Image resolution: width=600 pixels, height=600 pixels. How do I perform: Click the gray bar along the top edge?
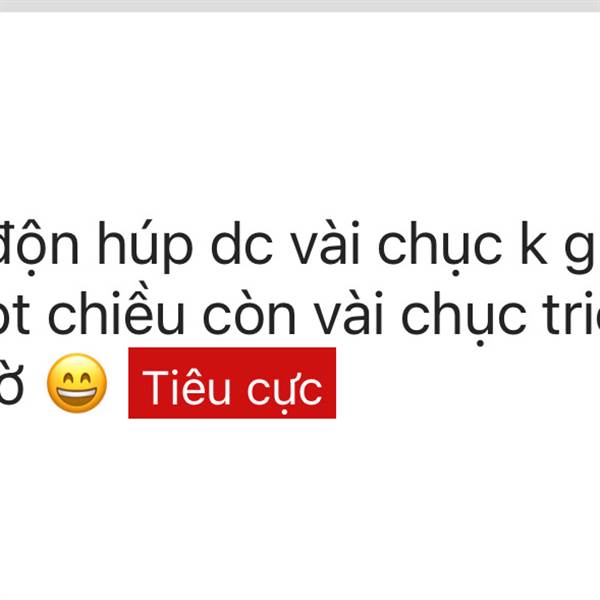click(x=300, y=6)
